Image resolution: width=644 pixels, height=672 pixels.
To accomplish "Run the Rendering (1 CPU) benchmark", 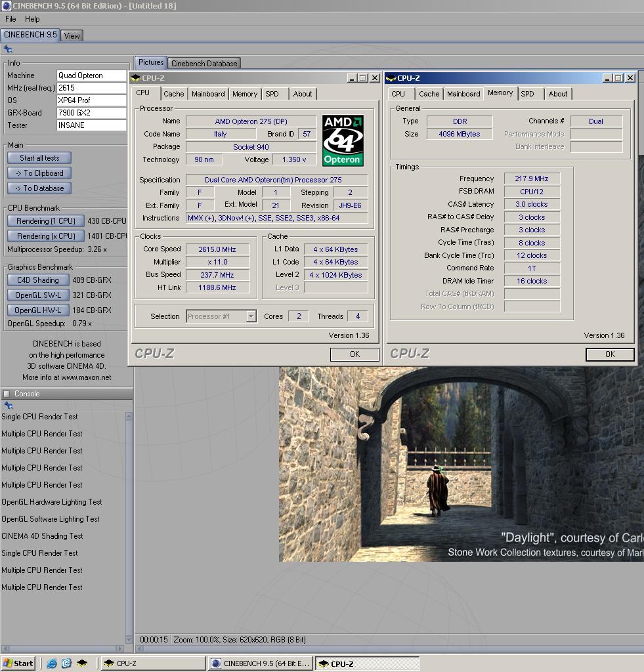I will tap(46, 221).
